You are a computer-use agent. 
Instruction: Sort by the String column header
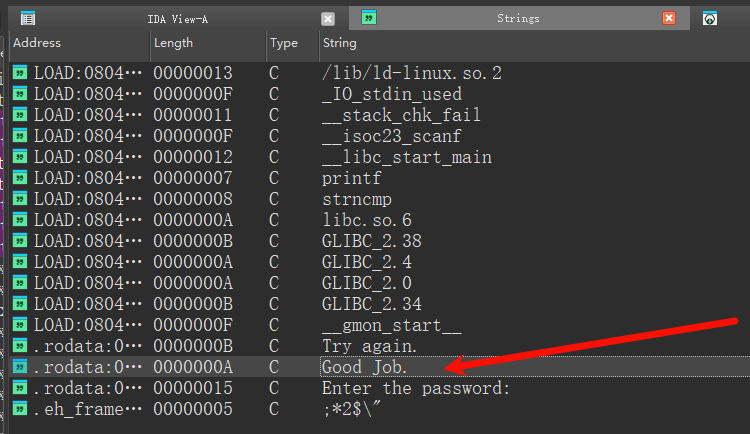[x=340, y=43]
